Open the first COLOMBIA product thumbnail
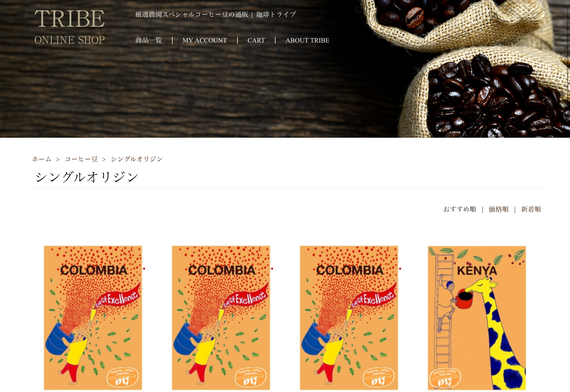The width and height of the screenshot is (570, 392). (93, 318)
